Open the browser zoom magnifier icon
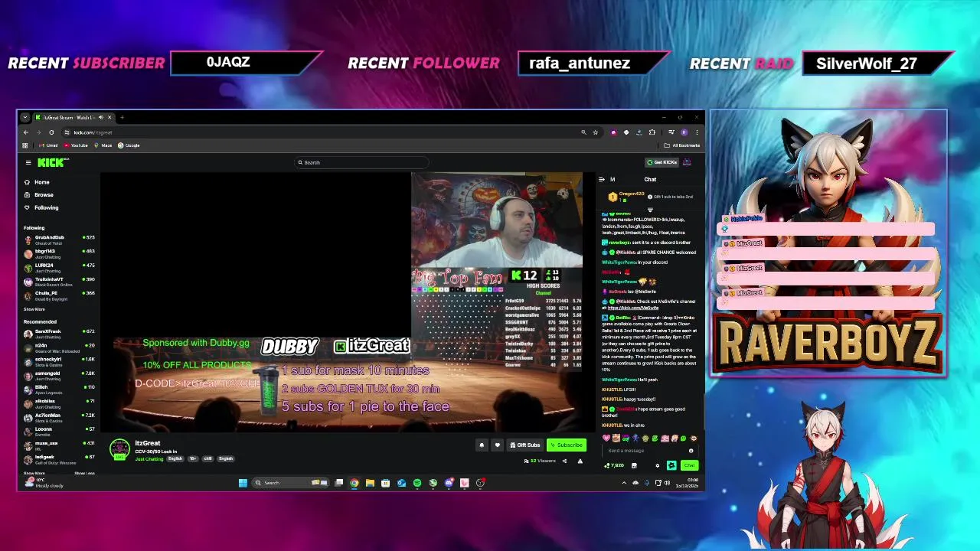The image size is (980, 551). (583, 132)
